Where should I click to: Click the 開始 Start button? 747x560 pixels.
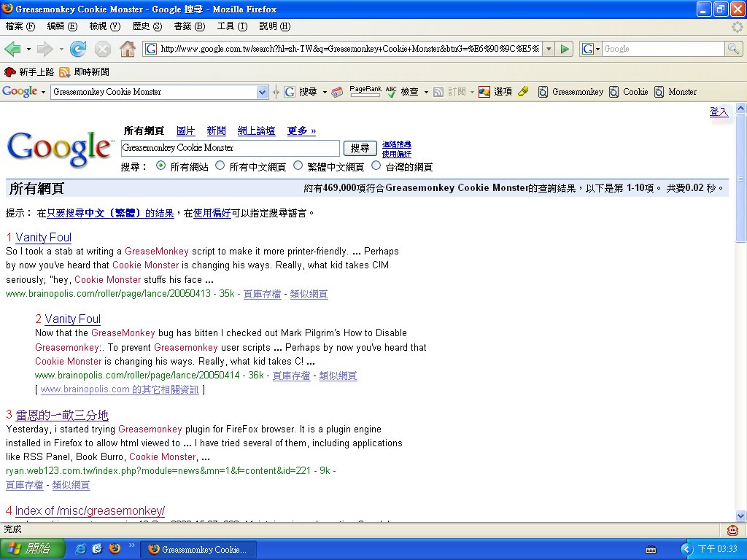pos(32,549)
